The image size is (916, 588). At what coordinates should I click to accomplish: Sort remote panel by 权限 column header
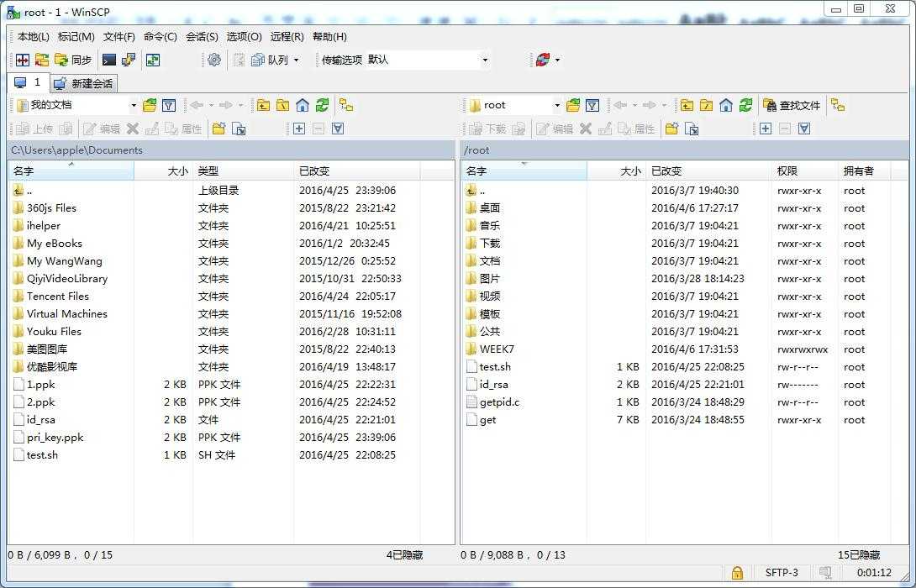tap(805, 171)
